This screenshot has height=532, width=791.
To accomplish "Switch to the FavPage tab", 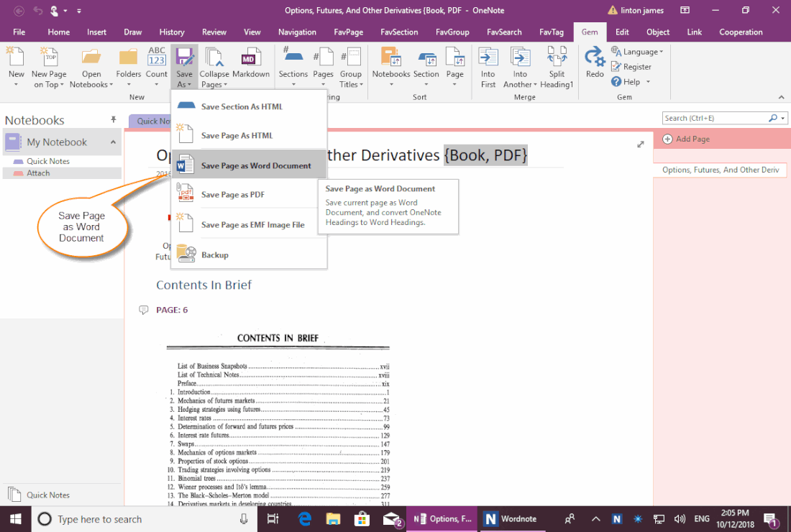I will 349,32.
